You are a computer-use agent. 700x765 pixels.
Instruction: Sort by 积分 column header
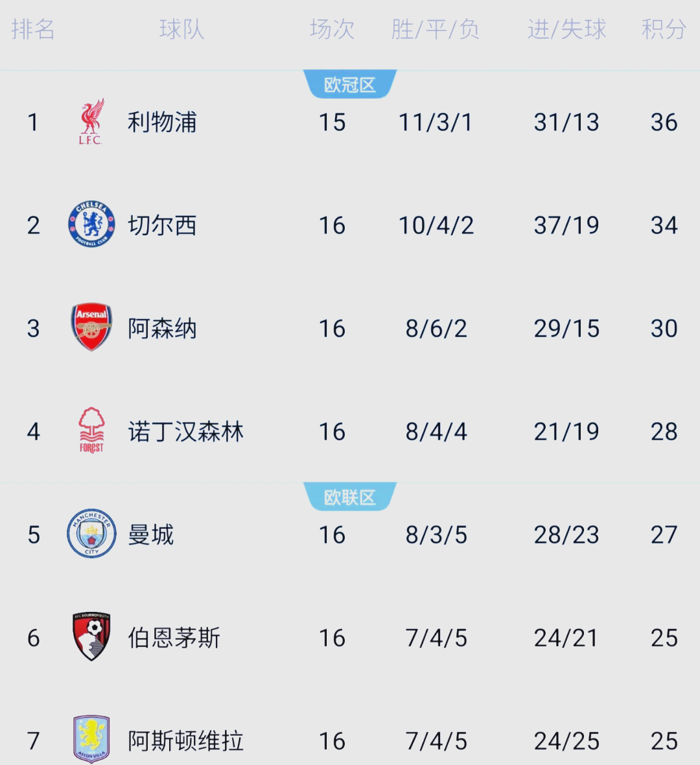pos(664,29)
